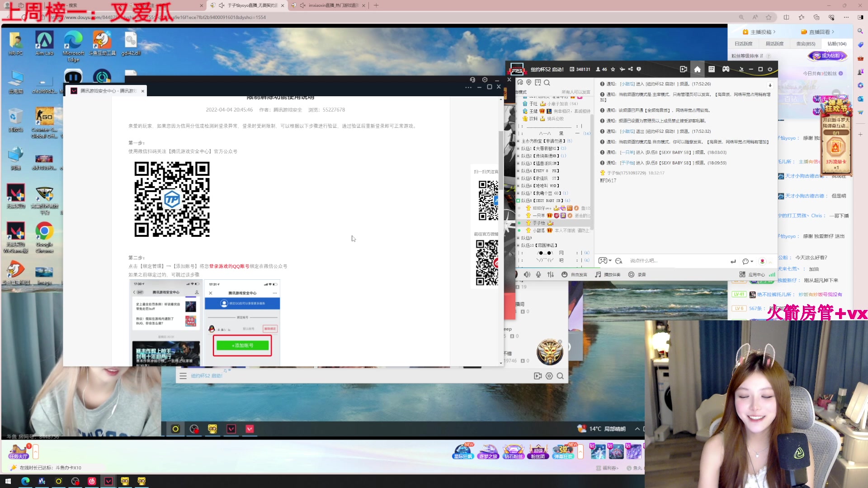Viewport: 868px width, 488px height.
Task: Click the send enter arrow icon in chat
Action: click(x=733, y=261)
